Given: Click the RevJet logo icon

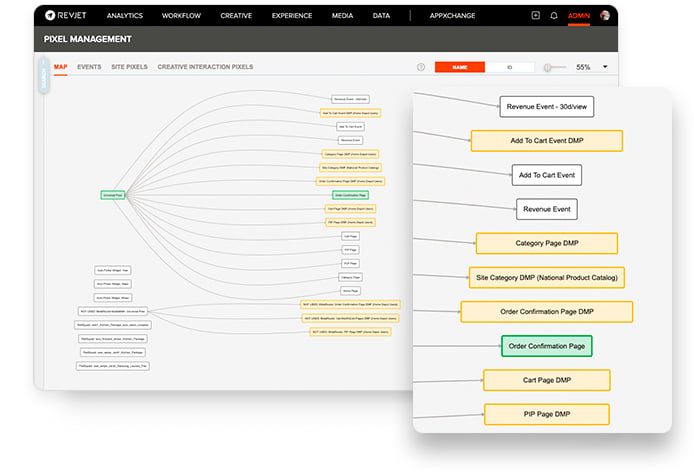Looking at the screenshot, I should click(x=51, y=16).
